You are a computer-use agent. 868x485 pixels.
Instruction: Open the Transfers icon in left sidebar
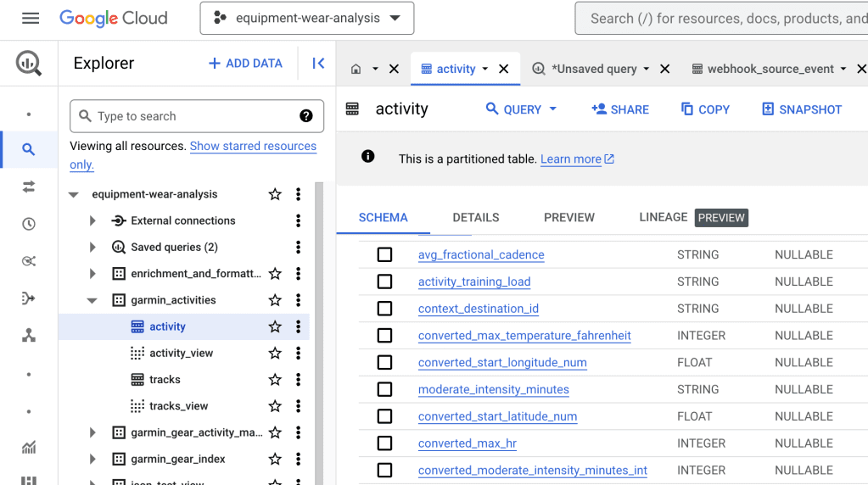(29, 187)
